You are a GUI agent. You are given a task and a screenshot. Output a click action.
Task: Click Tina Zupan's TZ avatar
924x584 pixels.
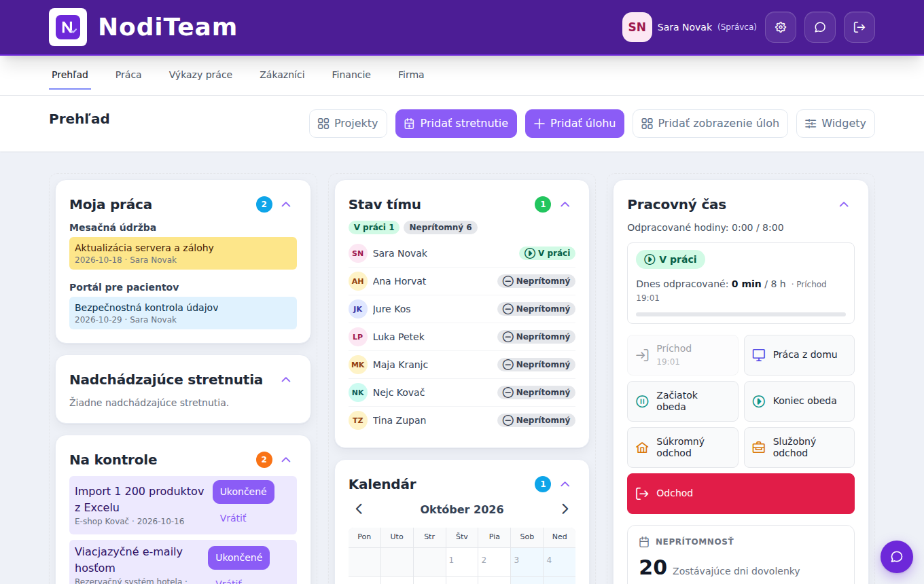[358, 420]
